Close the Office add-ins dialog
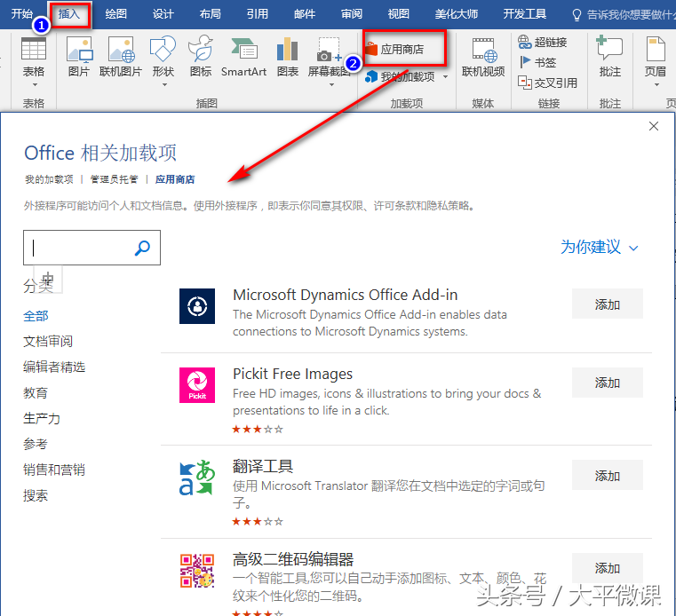 click(654, 126)
